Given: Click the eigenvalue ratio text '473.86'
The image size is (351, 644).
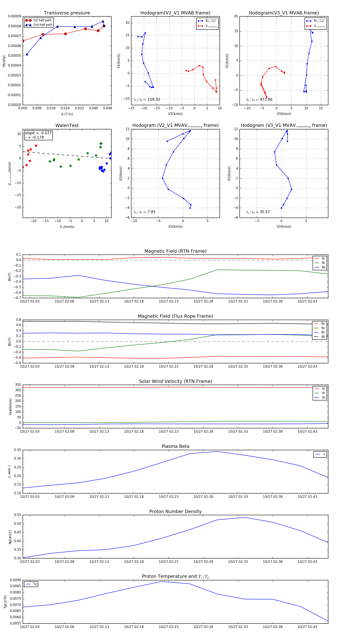Looking at the screenshot, I should [x=266, y=100].
